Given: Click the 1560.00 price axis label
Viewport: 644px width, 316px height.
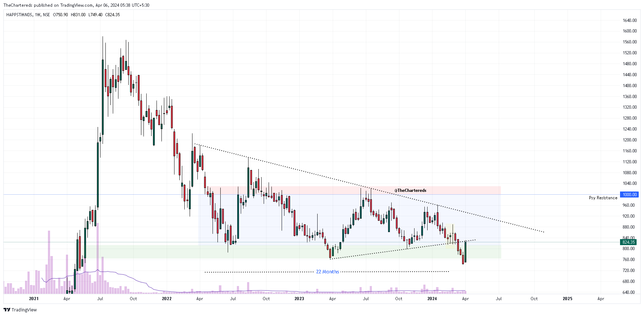Looking at the screenshot, I should (x=630, y=42).
